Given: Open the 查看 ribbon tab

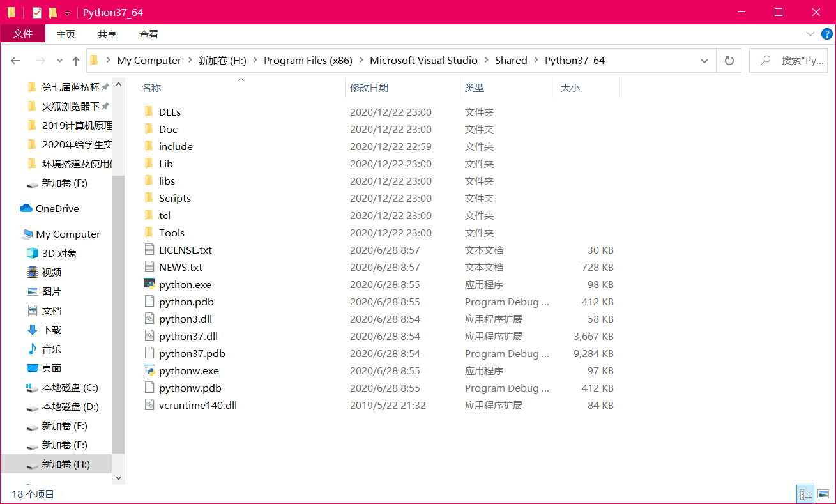Looking at the screenshot, I should (148, 34).
